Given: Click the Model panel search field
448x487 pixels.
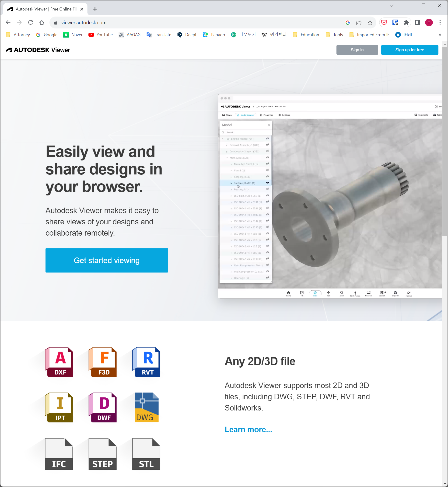Looking at the screenshot, I should (246, 132).
